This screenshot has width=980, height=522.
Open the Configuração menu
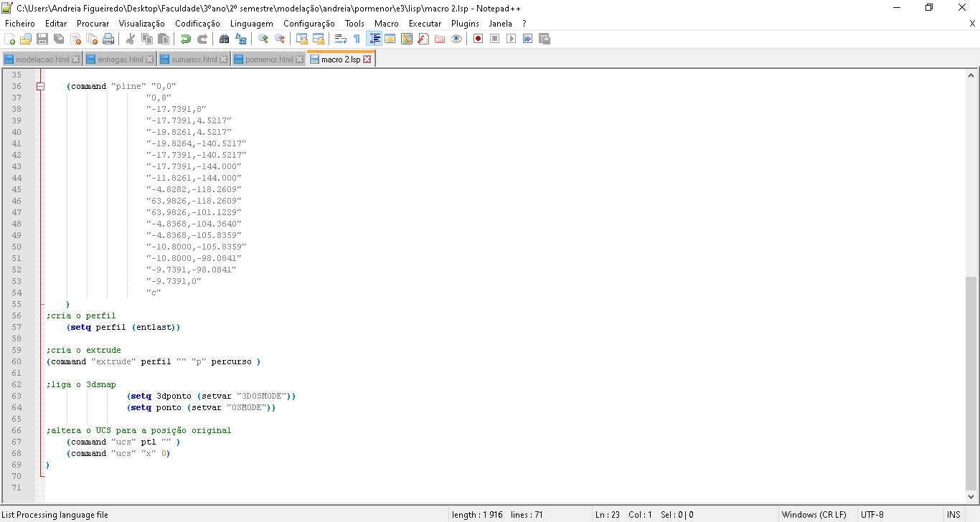tap(308, 24)
